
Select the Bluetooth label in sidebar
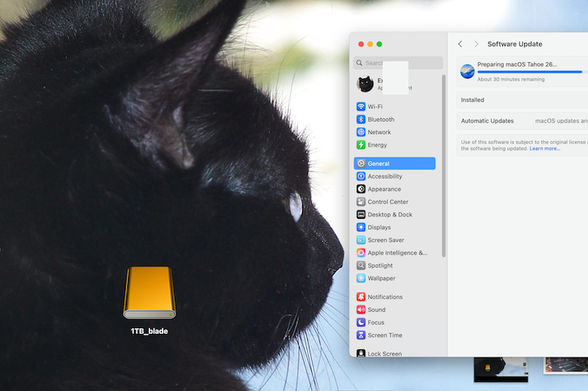coord(381,119)
